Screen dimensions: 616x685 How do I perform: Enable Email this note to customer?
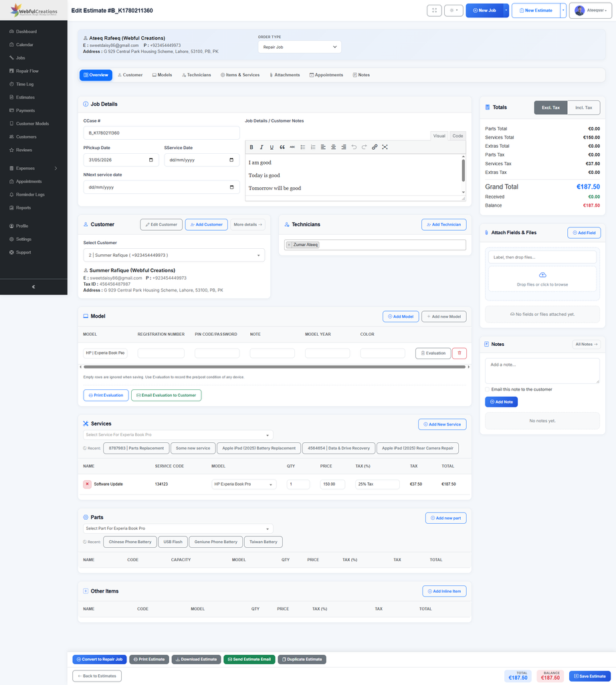coord(487,389)
